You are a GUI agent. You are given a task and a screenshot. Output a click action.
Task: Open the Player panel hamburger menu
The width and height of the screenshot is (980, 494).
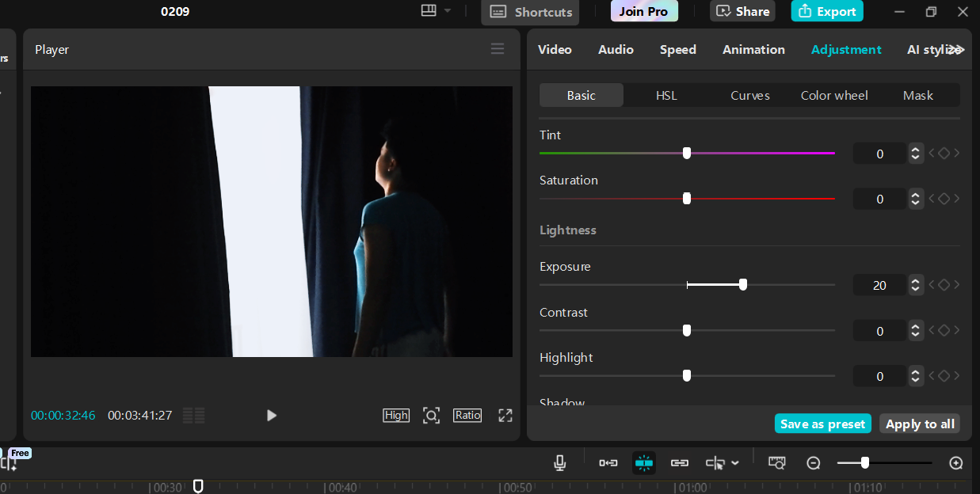(x=498, y=49)
